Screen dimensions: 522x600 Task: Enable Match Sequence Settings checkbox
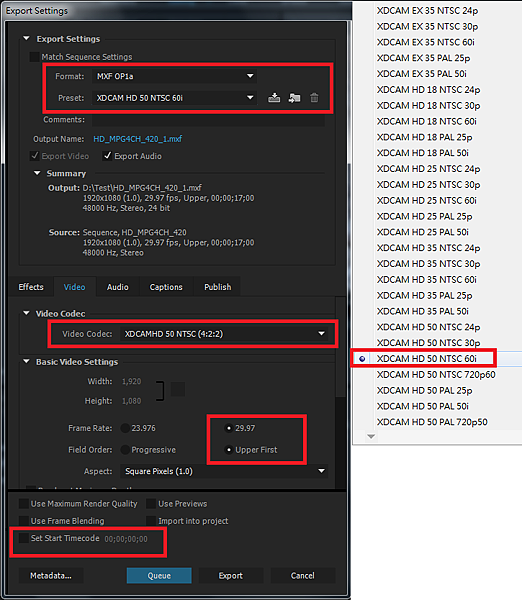coord(35,57)
